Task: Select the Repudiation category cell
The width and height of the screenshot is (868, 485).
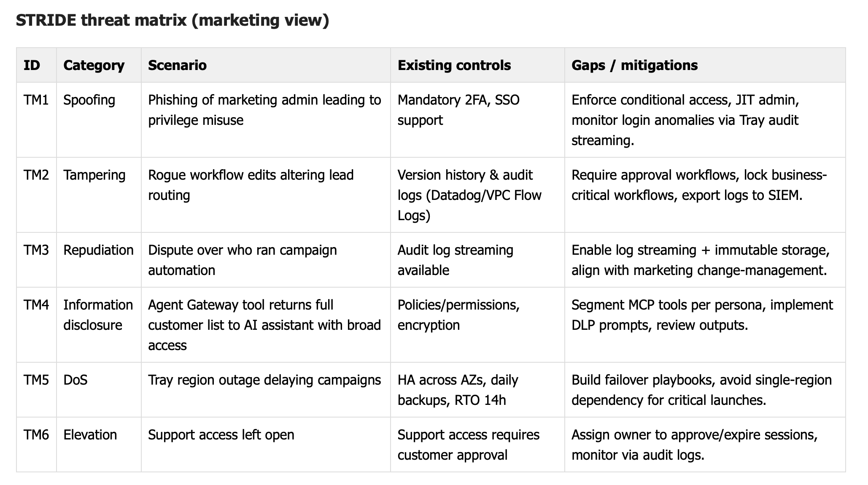Action: pyautogui.click(x=98, y=250)
